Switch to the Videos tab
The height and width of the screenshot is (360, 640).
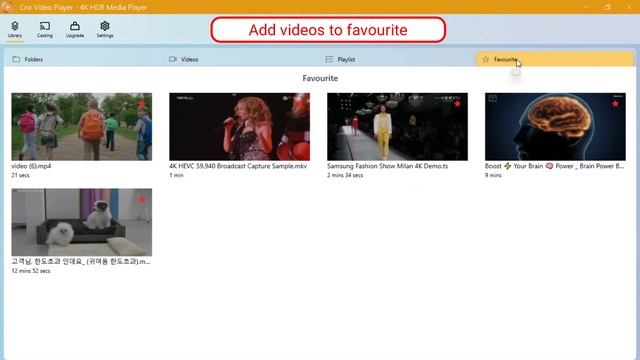coord(240,59)
